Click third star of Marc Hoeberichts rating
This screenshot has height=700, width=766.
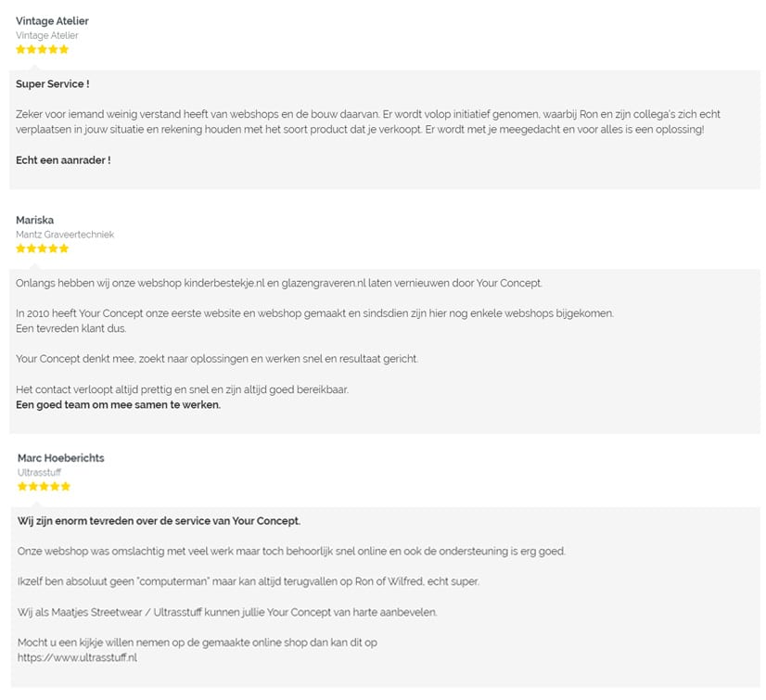[44, 487]
